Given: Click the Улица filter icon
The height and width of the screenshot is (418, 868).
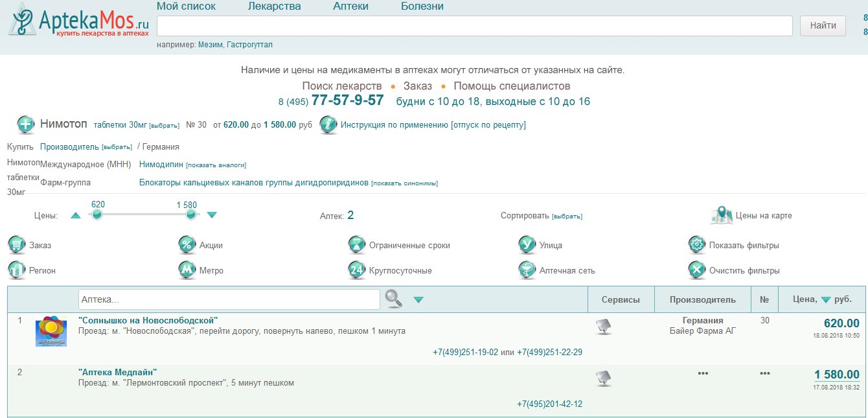Looking at the screenshot, I should pyautogui.click(x=527, y=245).
